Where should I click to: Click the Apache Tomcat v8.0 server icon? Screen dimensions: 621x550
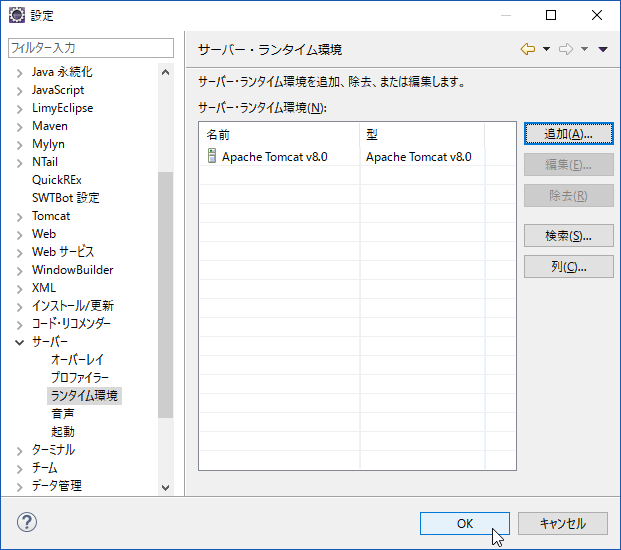click(212, 156)
